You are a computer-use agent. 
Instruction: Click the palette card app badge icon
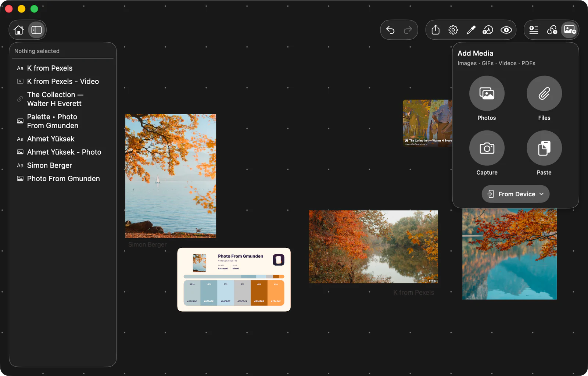279,260
